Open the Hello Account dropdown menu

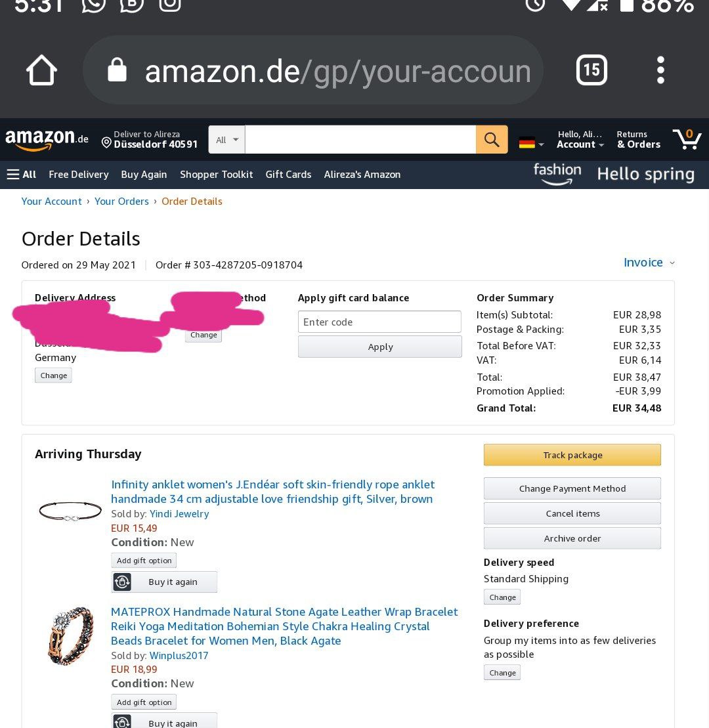coord(580,139)
